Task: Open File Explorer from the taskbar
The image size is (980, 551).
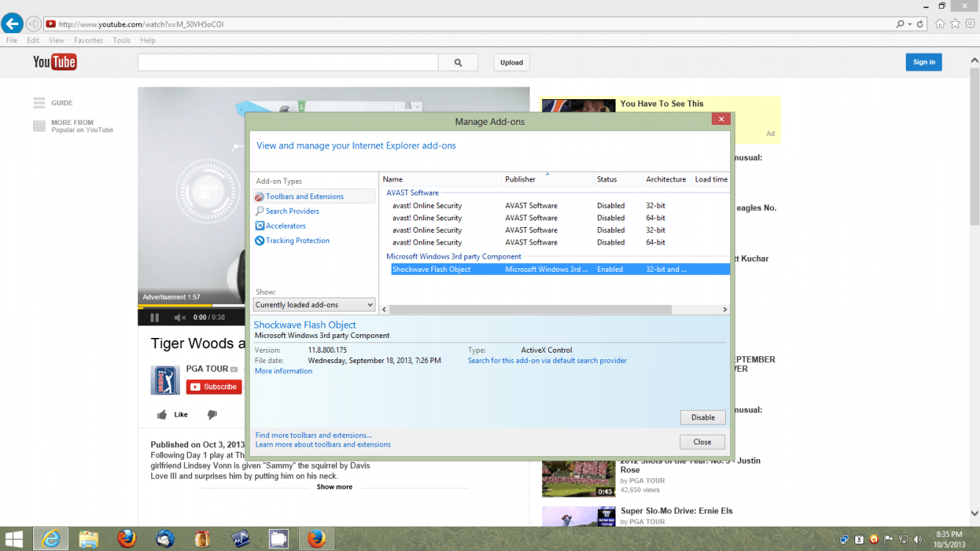Action: click(89, 539)
